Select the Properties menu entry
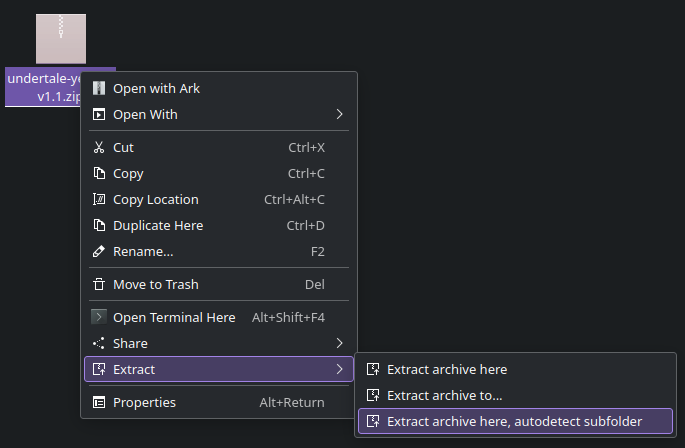The image size is (685, 448). click(x=144, y=402)
